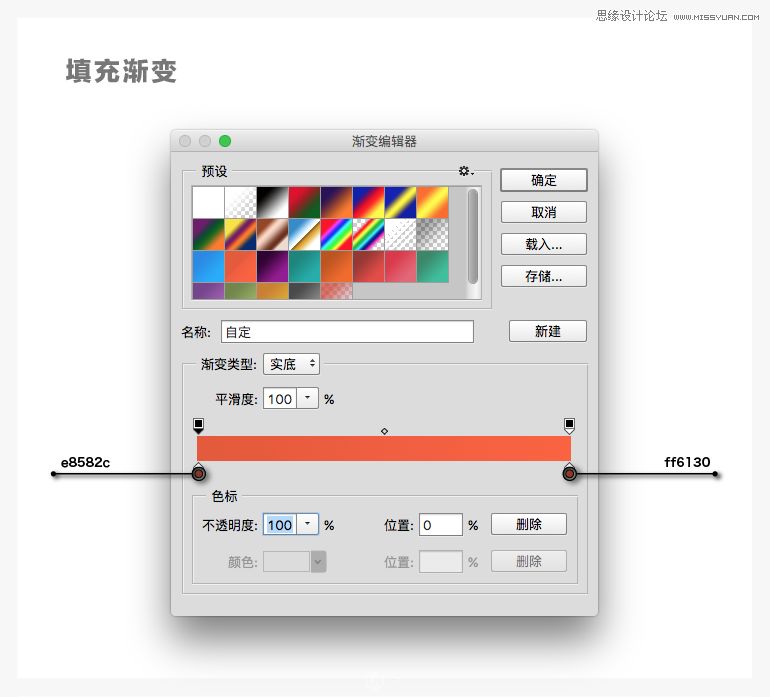Click the 新建 new gradient button

[x=548, y=331]
